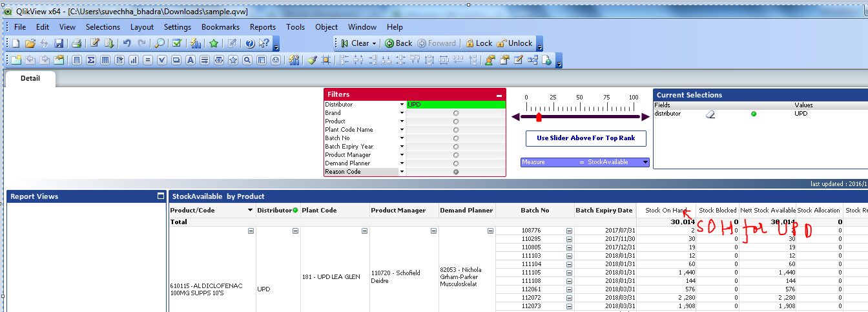This screenshot has height=312, width=868.
Task: Click the Undo arrow icon
Action: (127, 43)
